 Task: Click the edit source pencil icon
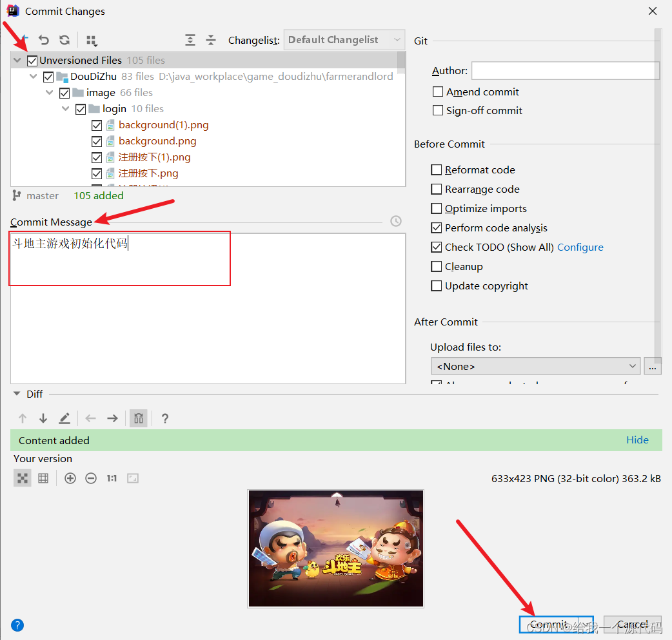coord(64,418)
